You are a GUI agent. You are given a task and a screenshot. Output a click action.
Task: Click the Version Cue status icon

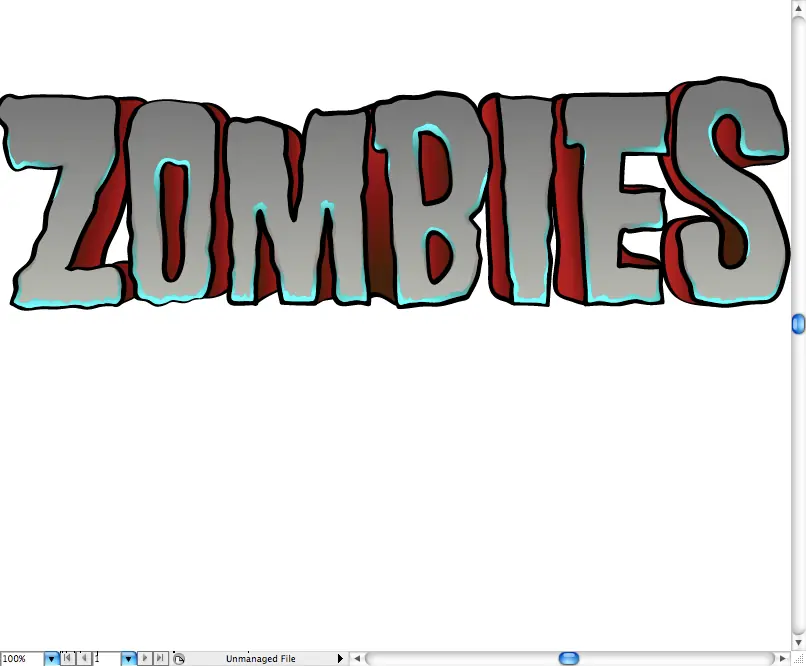tap(179, 659)
